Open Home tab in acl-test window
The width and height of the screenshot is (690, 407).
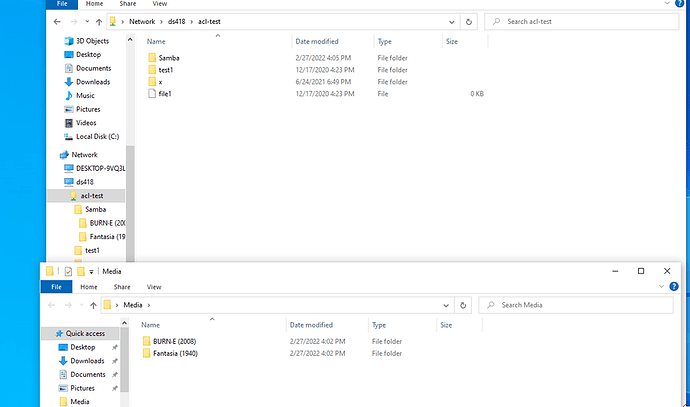[x=94, y=4]
